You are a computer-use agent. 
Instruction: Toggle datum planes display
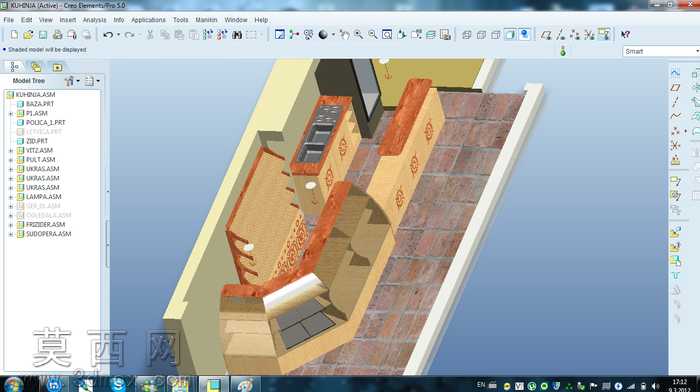pyautogui.click(x=546, y=34)
